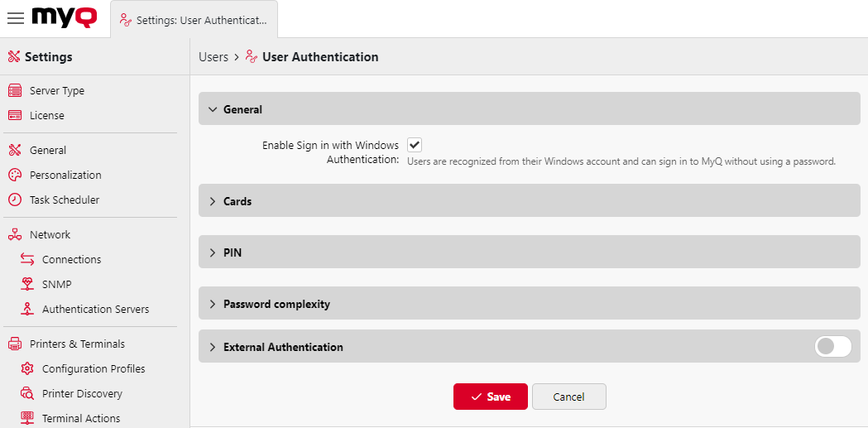The height and width of the screenshot is (428, 868).
Task: Click the red Save button
Action: 490,397
